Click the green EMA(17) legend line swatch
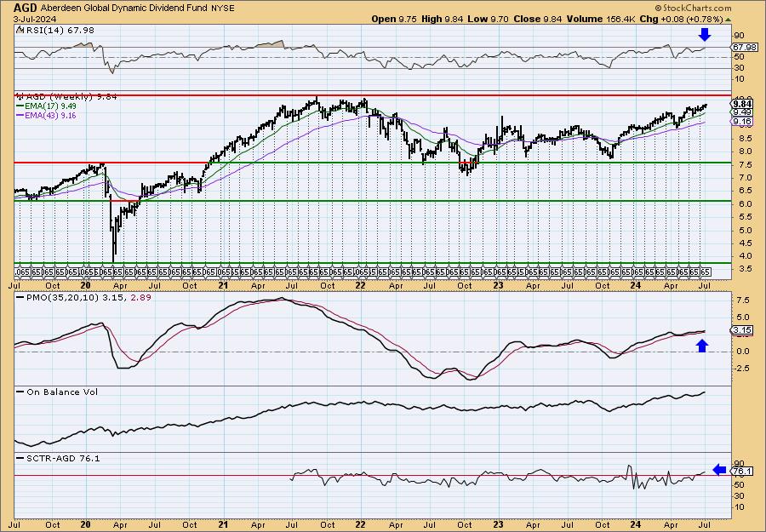The image size is (766, 532). coord(20,106)
